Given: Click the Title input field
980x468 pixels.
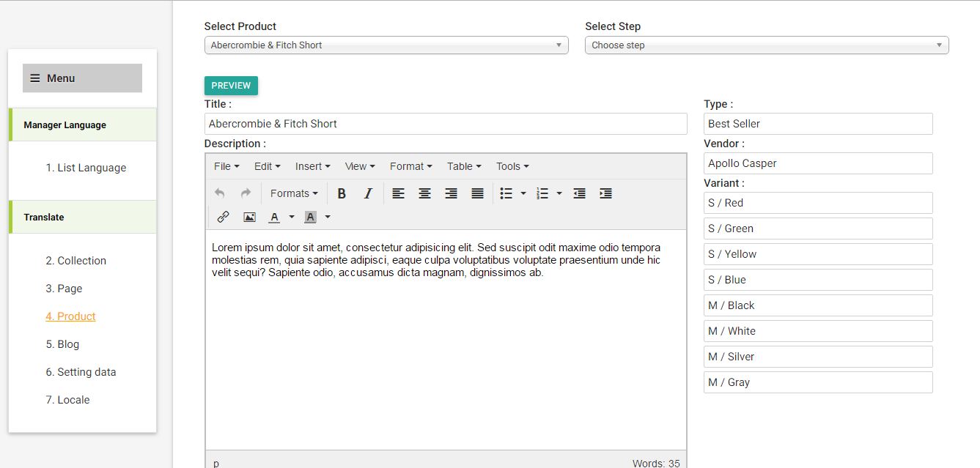Looking at the screenshot, I should pos(446,124).
